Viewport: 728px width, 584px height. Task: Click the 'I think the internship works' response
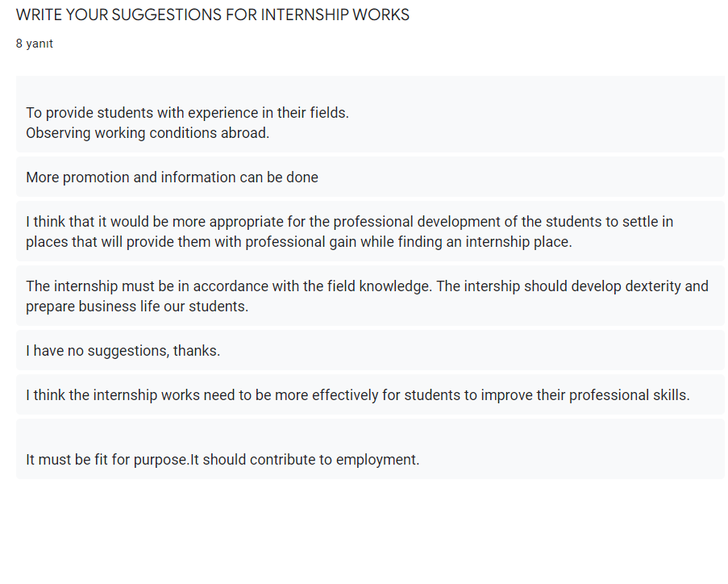[x=357, y=395]
